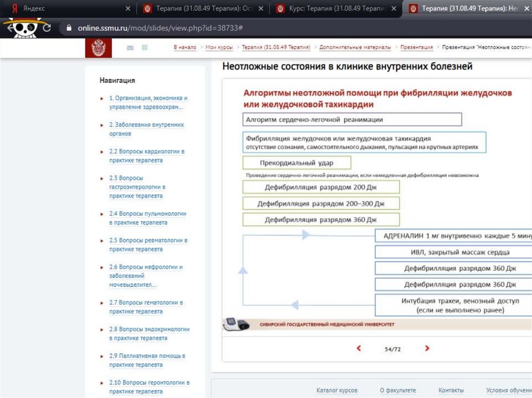Open '2.2 Вопросы кардиологии' navigation item
Viewport: 532px width, 398px height.
[147, 156]
